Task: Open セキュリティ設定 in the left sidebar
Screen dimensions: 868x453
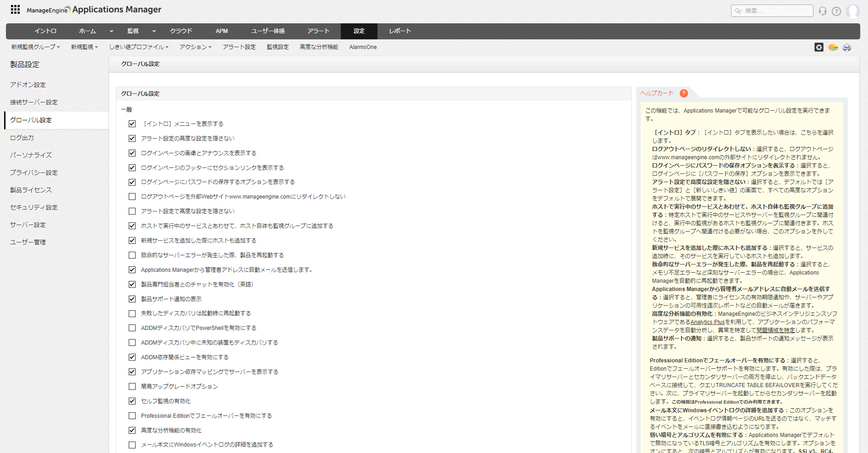Action: pyautogui.click(x=34, y=207)
